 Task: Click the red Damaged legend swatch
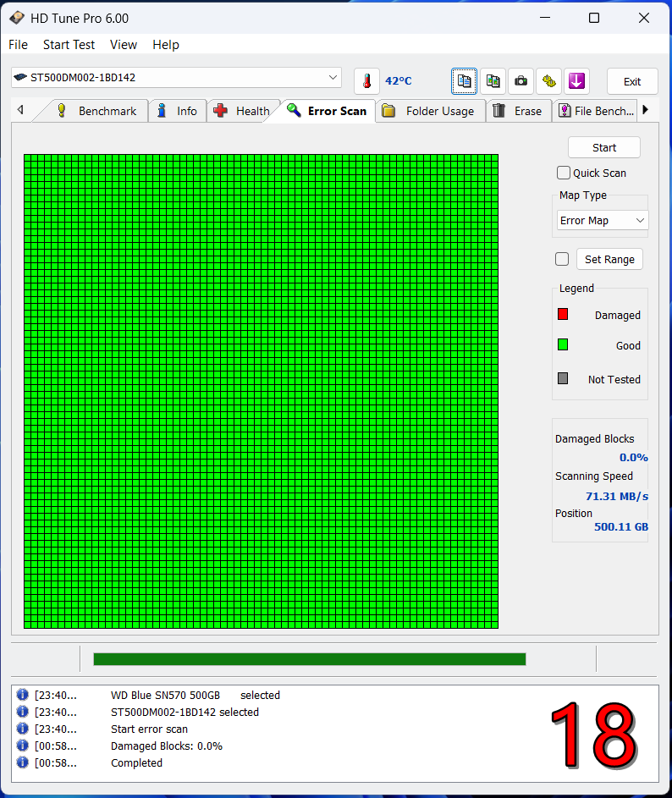pos(563,315)
